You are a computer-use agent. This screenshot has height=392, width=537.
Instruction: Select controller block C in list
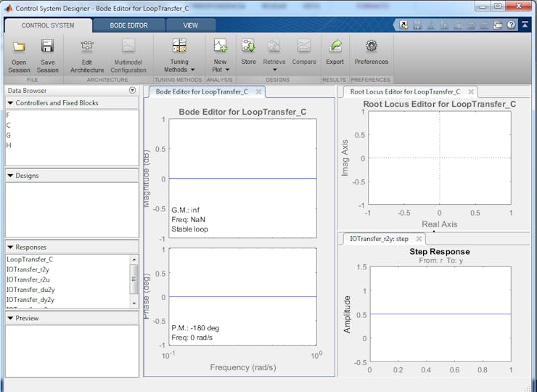point(9,125)
